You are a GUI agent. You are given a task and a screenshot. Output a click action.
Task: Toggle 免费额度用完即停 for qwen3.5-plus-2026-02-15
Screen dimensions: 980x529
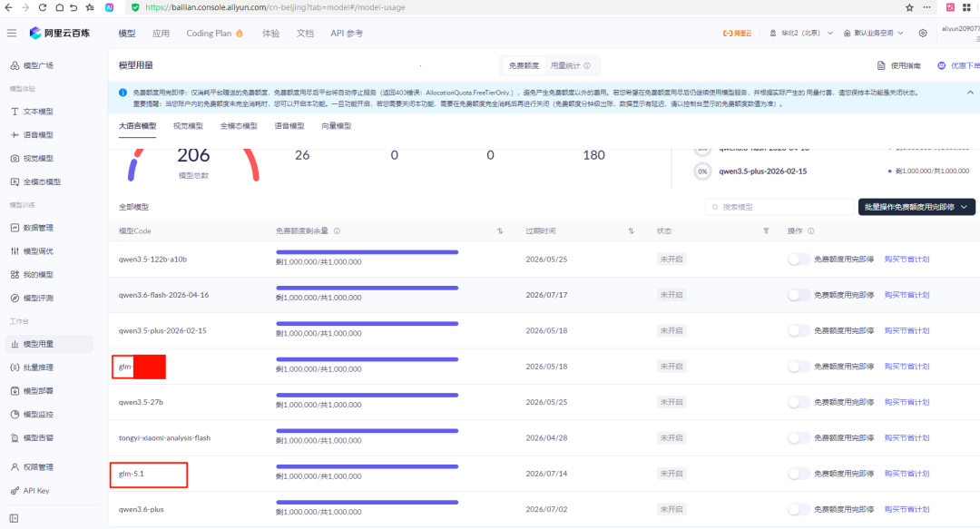tap(799, 330)
